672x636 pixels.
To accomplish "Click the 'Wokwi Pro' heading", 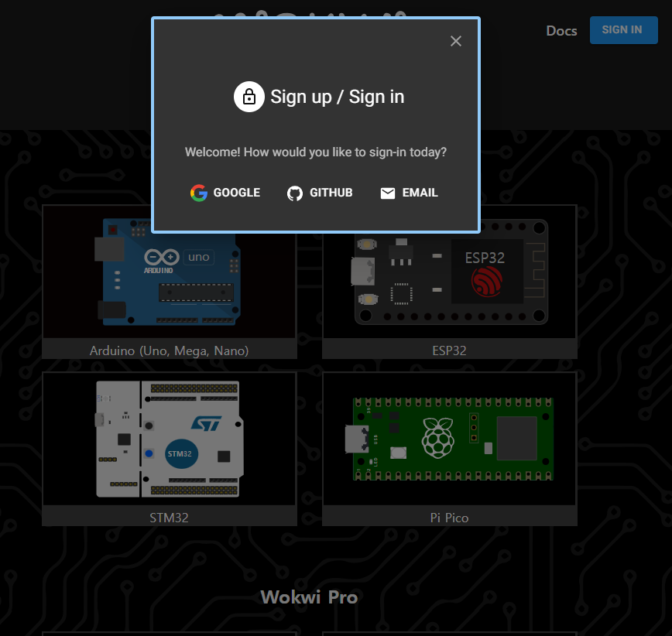I will click(x=309, y=597).
